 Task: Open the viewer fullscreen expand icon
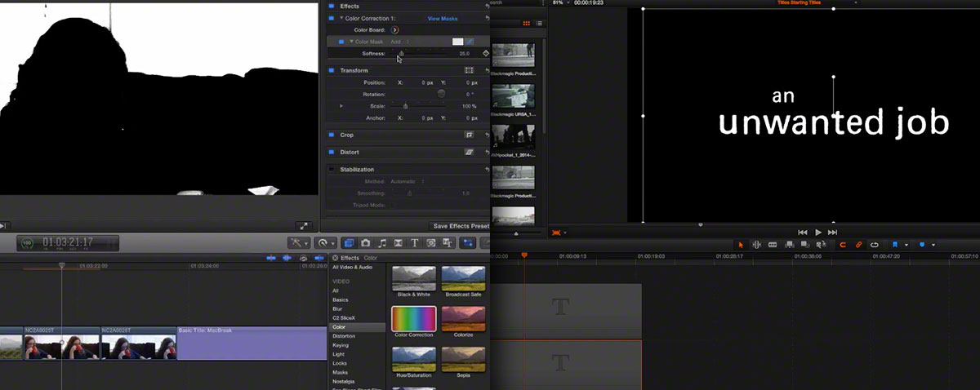click(x=303, y=226)
